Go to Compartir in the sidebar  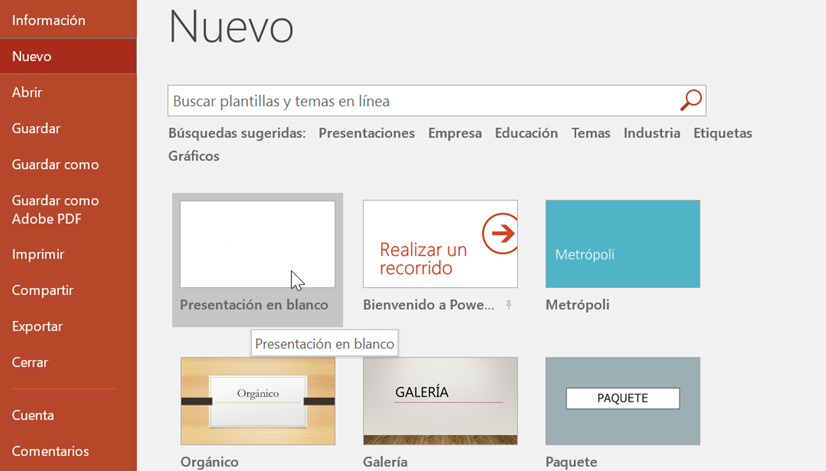click(x=43, y=290)
